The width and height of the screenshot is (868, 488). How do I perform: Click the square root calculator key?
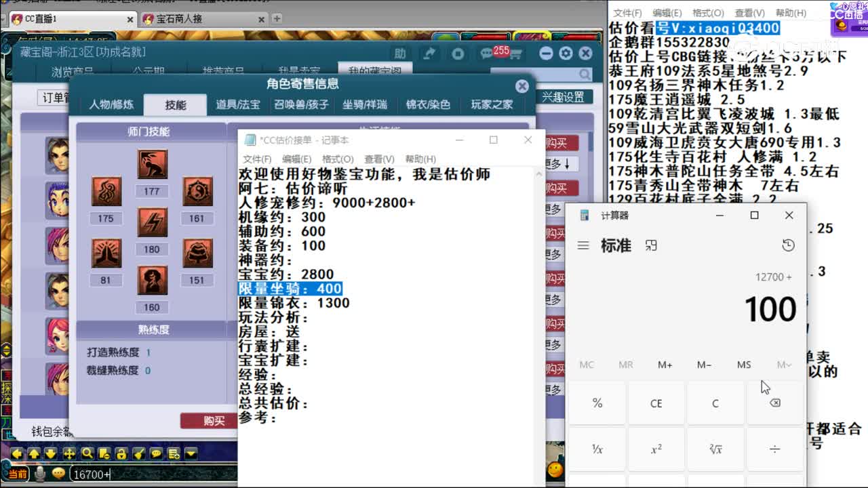(715, 449)
